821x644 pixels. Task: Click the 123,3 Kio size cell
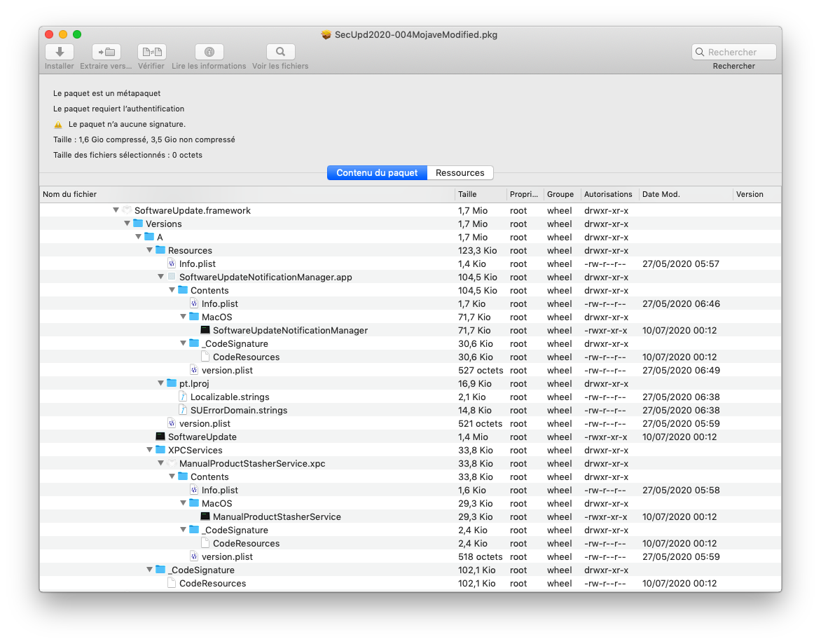(x=478, y=250)
